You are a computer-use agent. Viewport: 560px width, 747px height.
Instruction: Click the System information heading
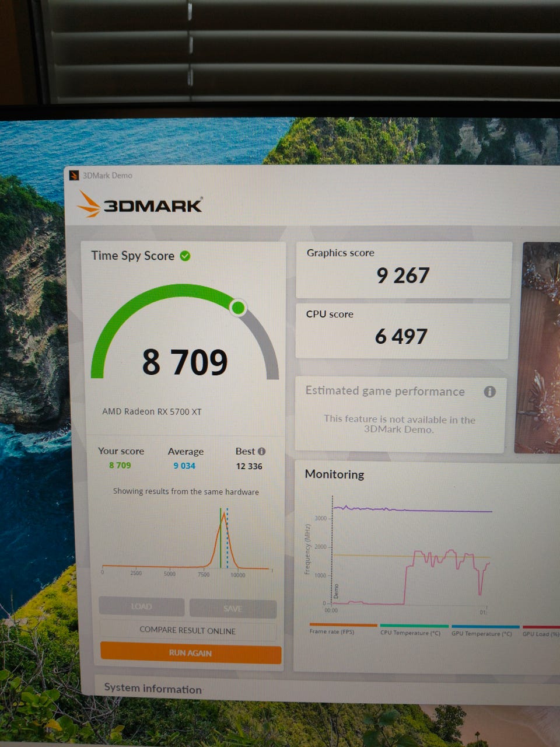click(x=153, y=689)
